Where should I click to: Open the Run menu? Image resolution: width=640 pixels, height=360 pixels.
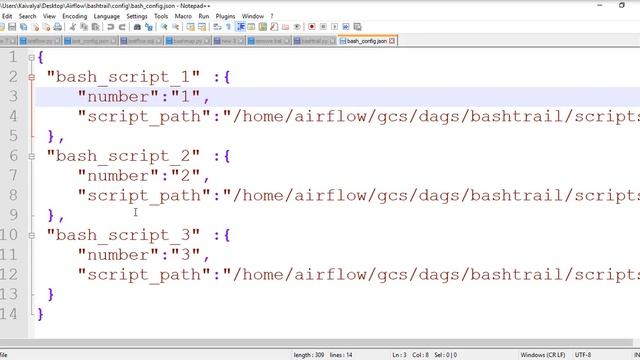pyautogui.click(x=204, y=16)
